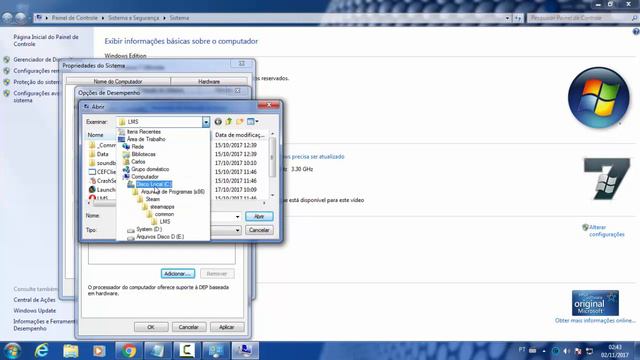This screenshot has height=360, width=640.
Task: Click Cancelar in the Abrir dialog
Action: (x=259, y=230)
